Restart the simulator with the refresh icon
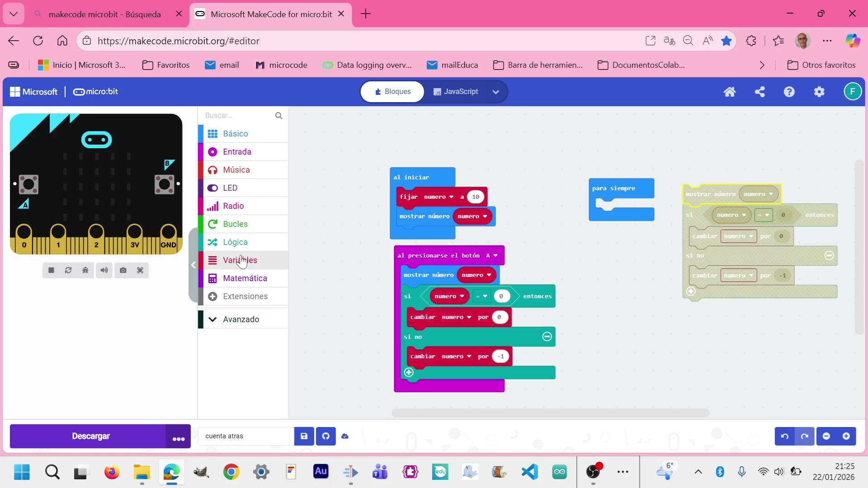868x488 pixels. pyautogui.click(x=68, y=270)
